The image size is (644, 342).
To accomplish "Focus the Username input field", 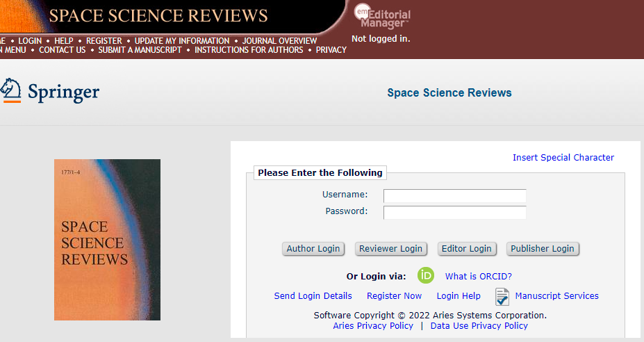I will pos(454,195).
